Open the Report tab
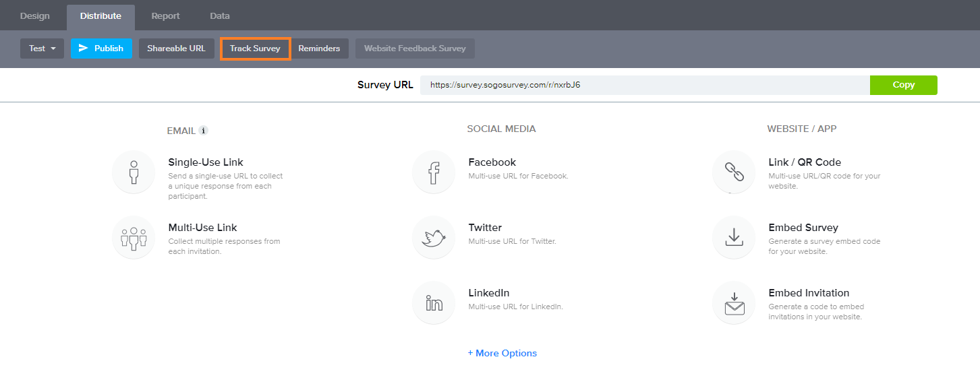The width and height of the screenshot is (980, 386). point(165,16)
